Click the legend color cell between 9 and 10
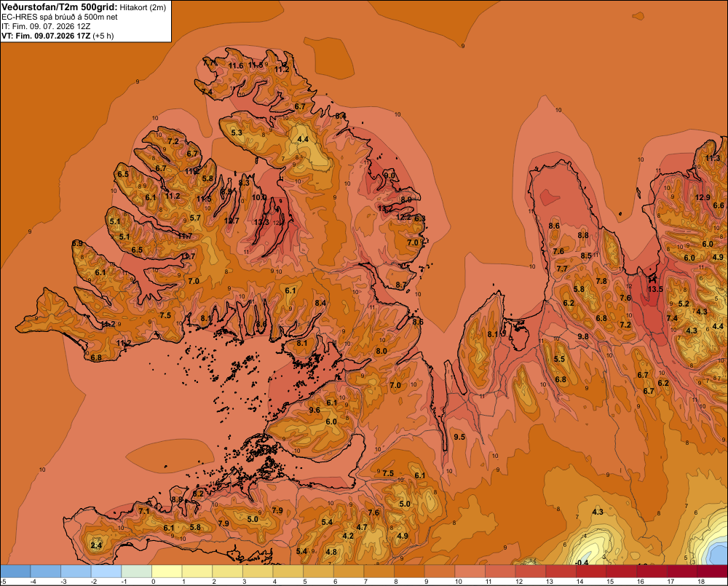This screenshot has width=728, height=586. [440, 571]
